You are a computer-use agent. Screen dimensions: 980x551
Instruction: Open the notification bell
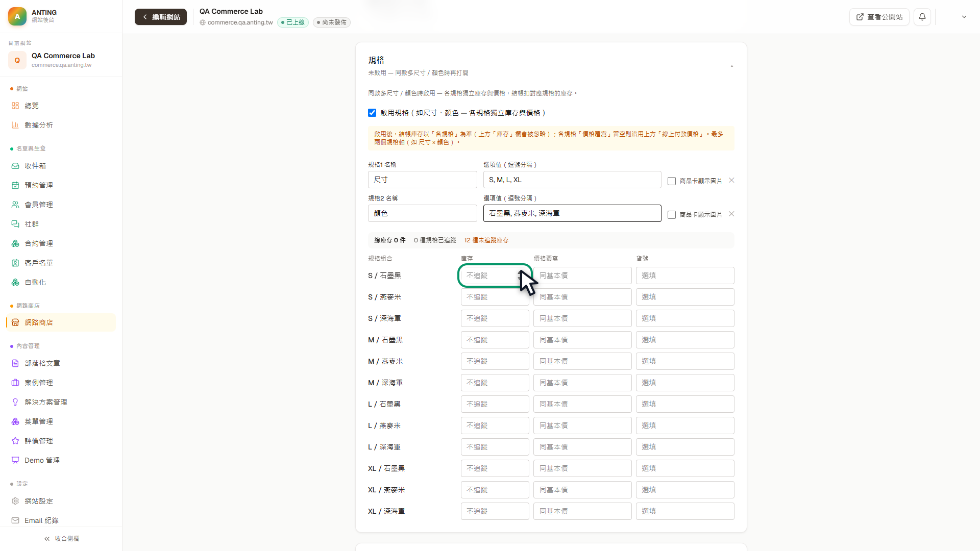922,17
